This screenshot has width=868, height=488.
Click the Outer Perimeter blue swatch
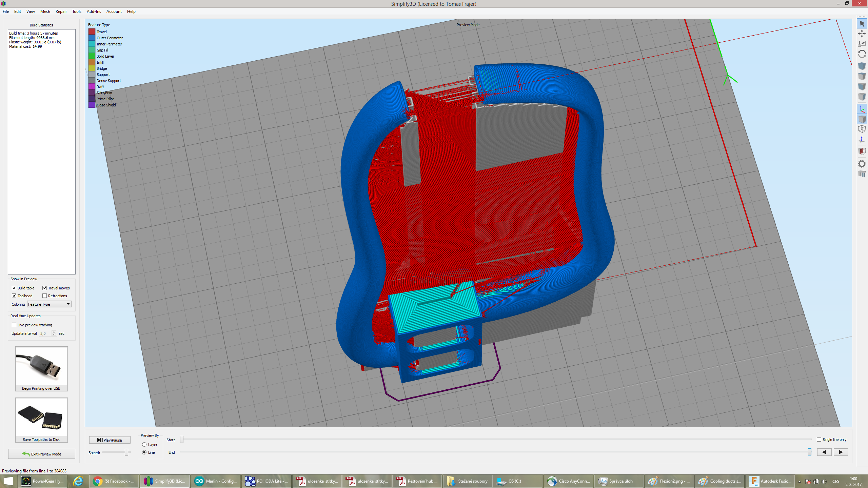(x=92, y=38)
